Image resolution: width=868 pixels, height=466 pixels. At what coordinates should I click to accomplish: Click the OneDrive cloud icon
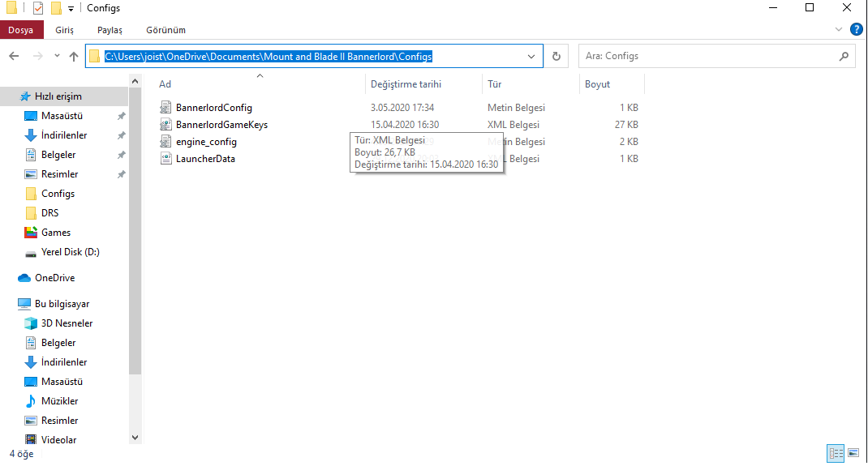pyautogui.click(x=24, y=277)
